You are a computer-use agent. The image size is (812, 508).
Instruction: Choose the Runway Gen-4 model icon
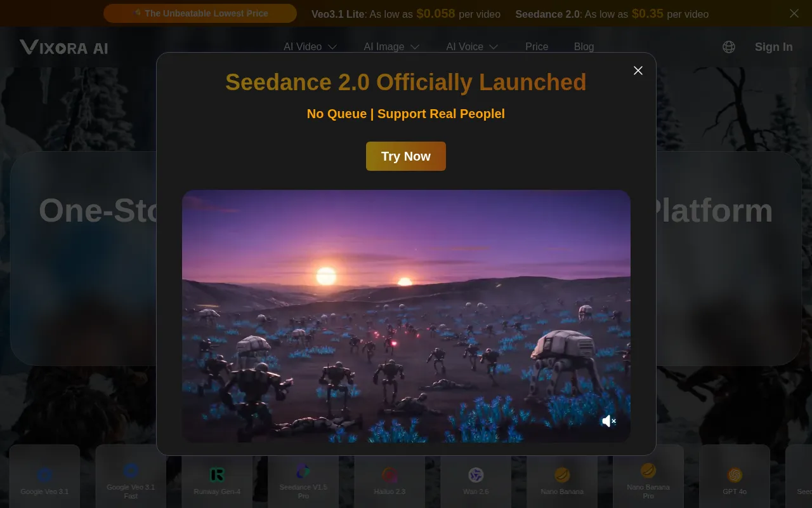[x=217, y=476]
